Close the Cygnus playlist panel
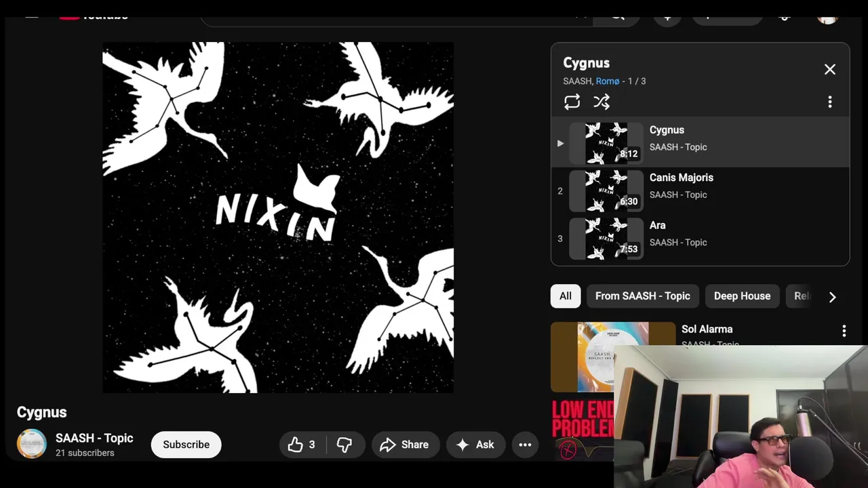This screenshot has width=868, height=488. point(829,69)
